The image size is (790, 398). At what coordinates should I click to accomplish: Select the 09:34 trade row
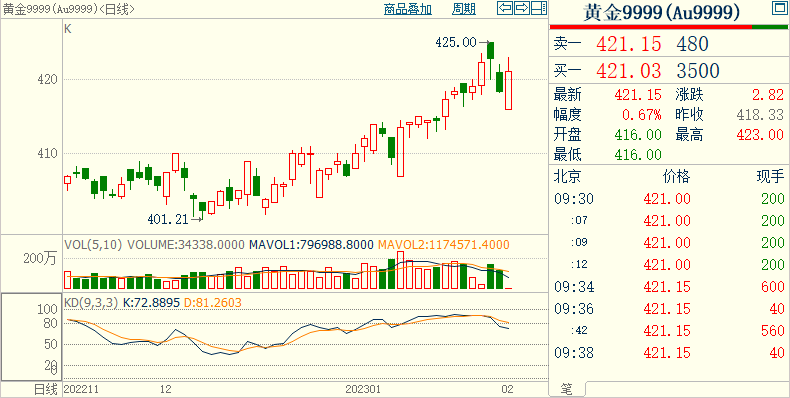(669, 287)
